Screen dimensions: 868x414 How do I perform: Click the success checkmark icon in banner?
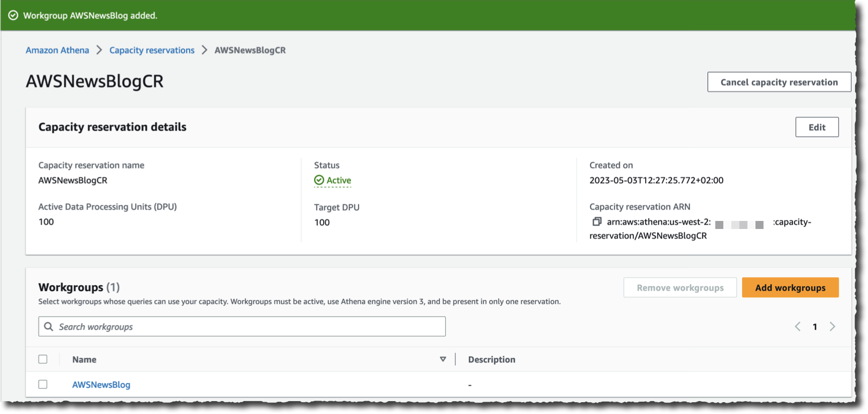(x=13, y=16)
